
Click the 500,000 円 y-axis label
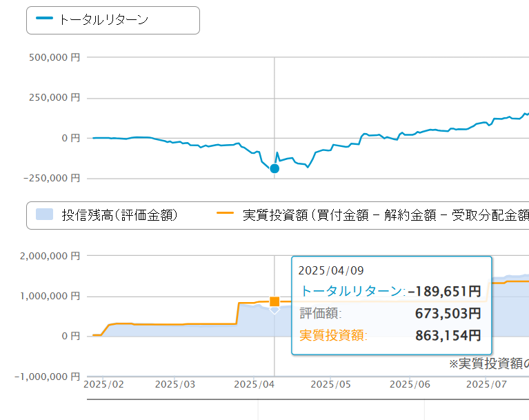pos(55,58)
